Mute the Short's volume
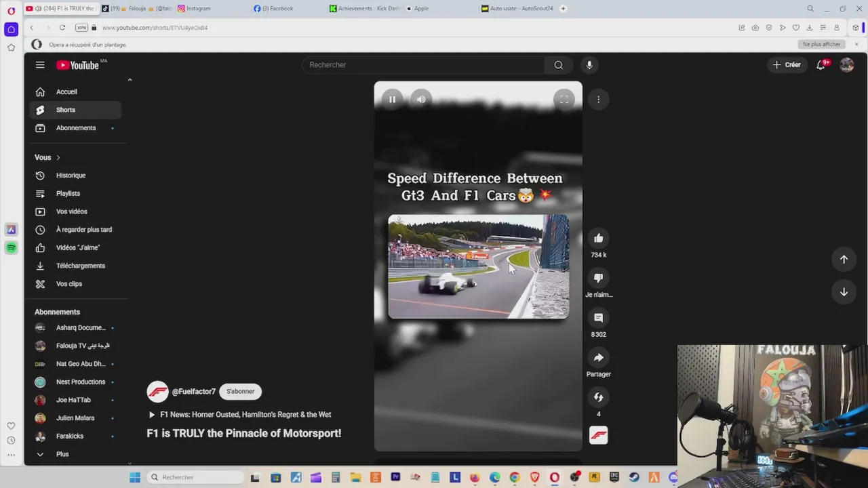Screen dimensions: 868x488 421,99
